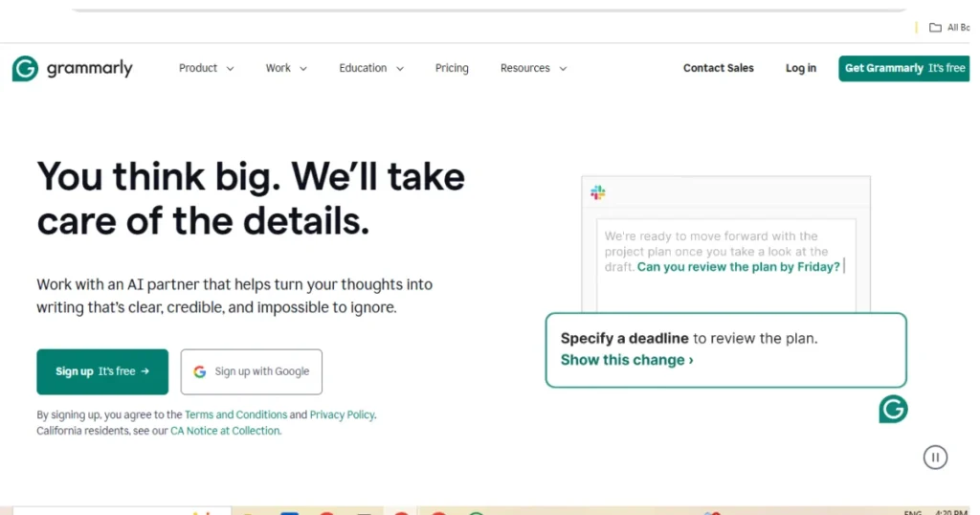The image size is (980, 515).
Task: Open the Product menu item
Action: (x=198, y=68)
